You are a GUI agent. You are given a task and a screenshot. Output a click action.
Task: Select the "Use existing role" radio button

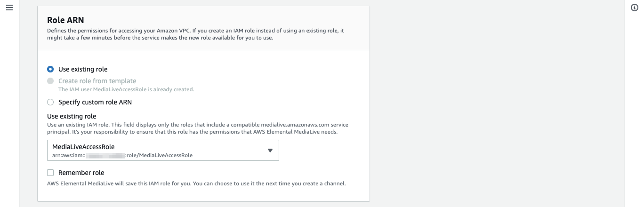coord(50,69)
